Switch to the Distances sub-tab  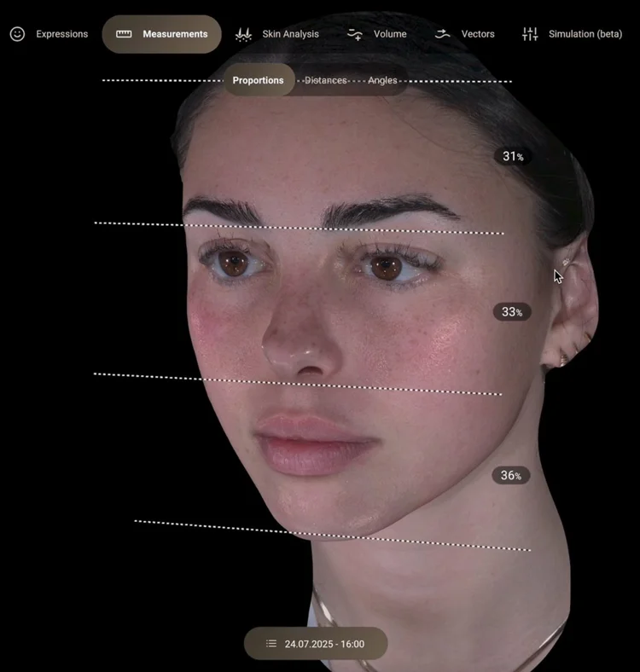pyautogui.click(x=326, y=80)
